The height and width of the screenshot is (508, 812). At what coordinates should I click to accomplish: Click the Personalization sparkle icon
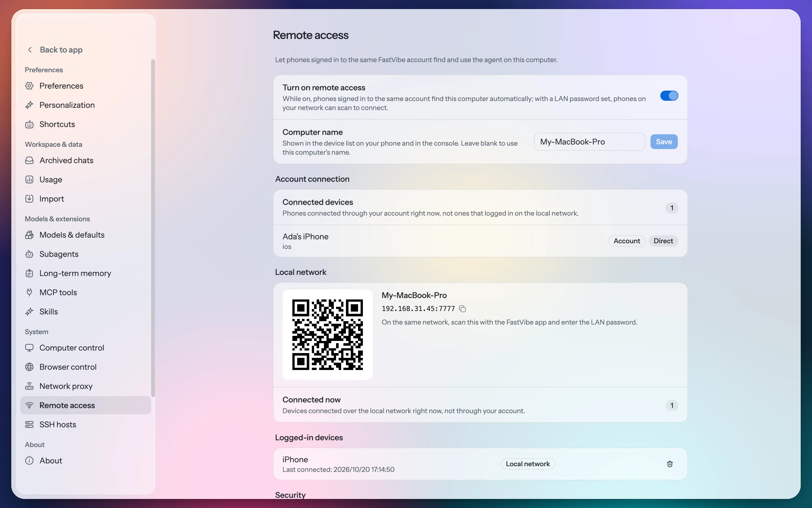pyautogui.click(x=30, y=105)
